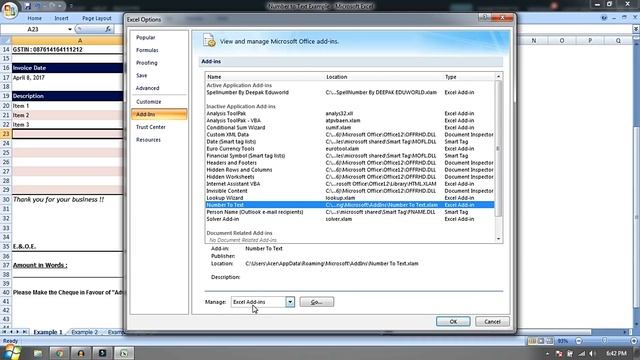Click Cancel in Excel Options dialog
This screenshot has height=360, width=640.
coord(492,322)
